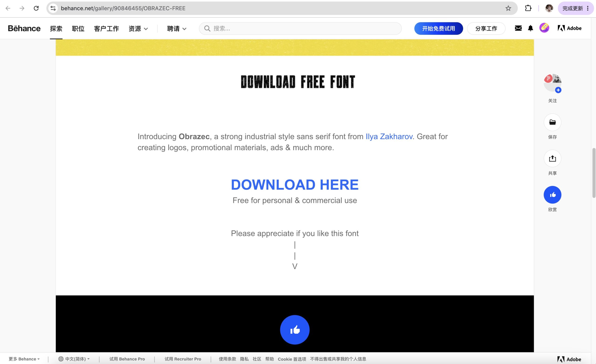596x364 pixels.
Task: Click 开始免费试用 button
Action: point(439,29)
